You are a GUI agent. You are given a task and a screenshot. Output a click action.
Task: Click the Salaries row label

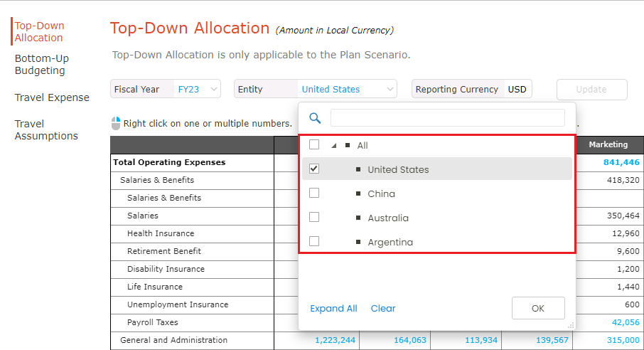(142, 216)
